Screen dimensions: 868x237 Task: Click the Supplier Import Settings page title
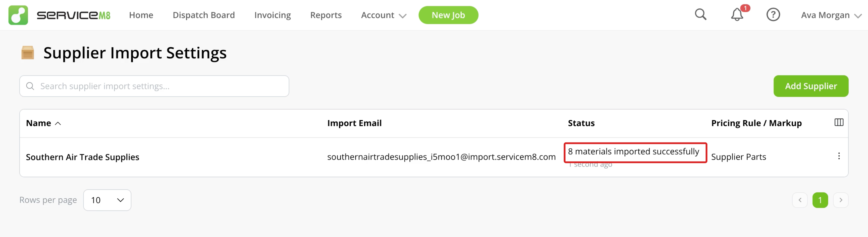(135, 53)
